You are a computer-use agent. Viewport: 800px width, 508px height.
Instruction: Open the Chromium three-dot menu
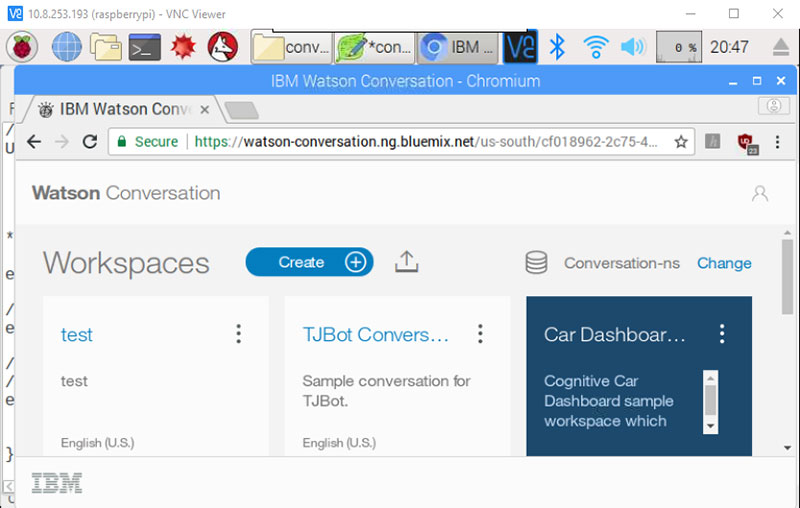(x=778, y=142)
